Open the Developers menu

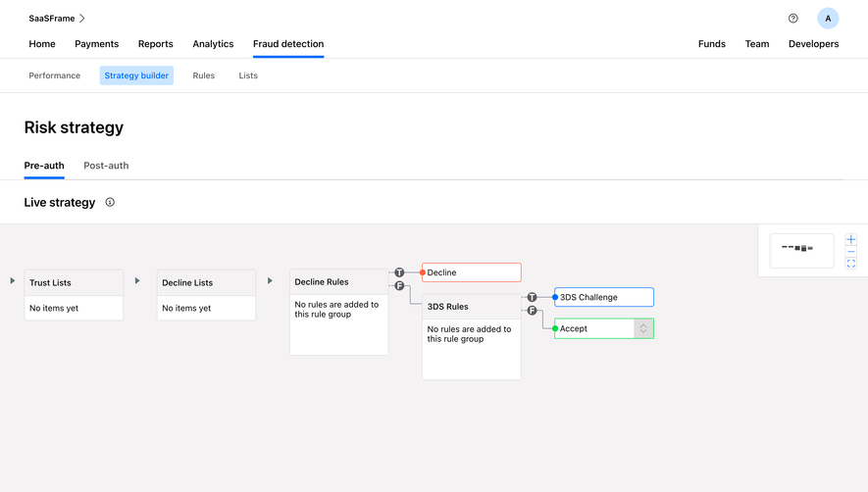tap(814, 44)
